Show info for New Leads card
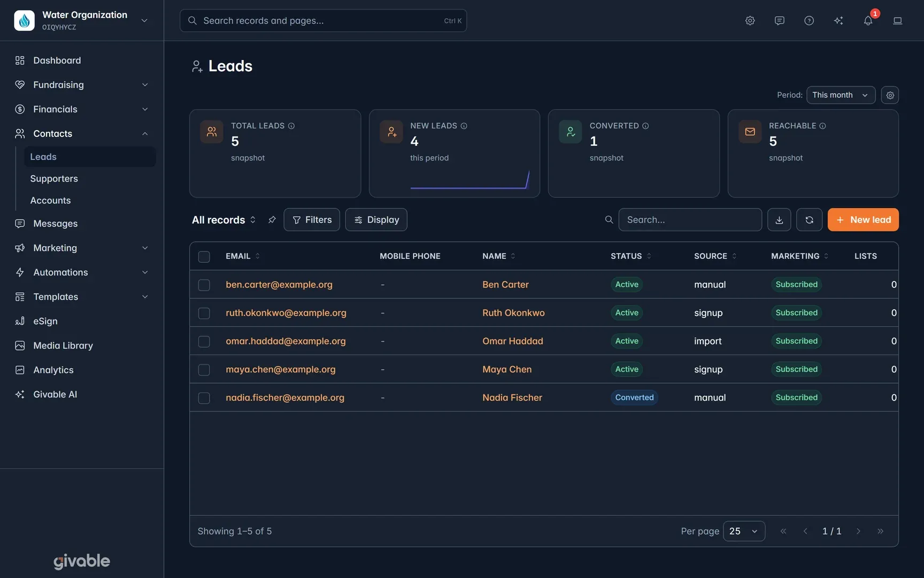This screenshot has width=924, height=578. click(x=464, y=126)
